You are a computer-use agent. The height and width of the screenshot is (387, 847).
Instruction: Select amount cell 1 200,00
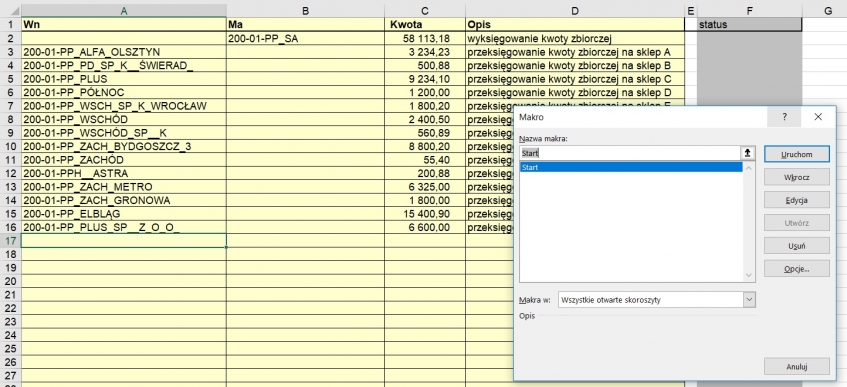(425, 92)
